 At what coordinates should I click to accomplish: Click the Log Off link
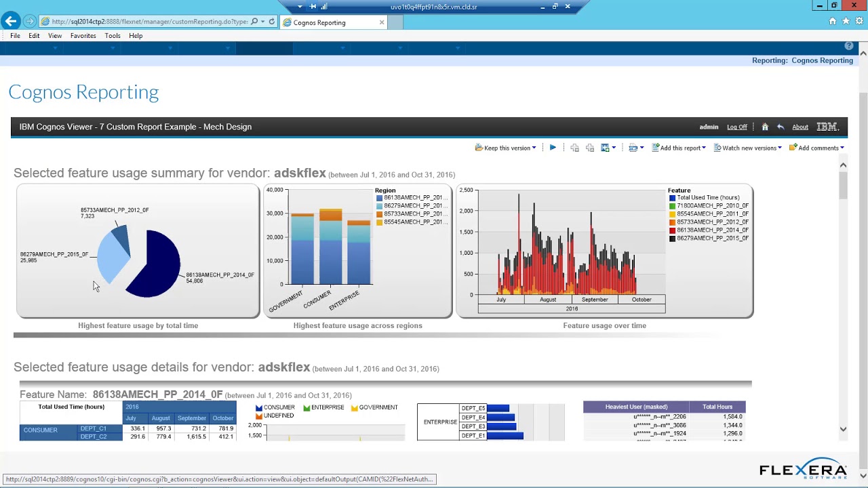737,127
